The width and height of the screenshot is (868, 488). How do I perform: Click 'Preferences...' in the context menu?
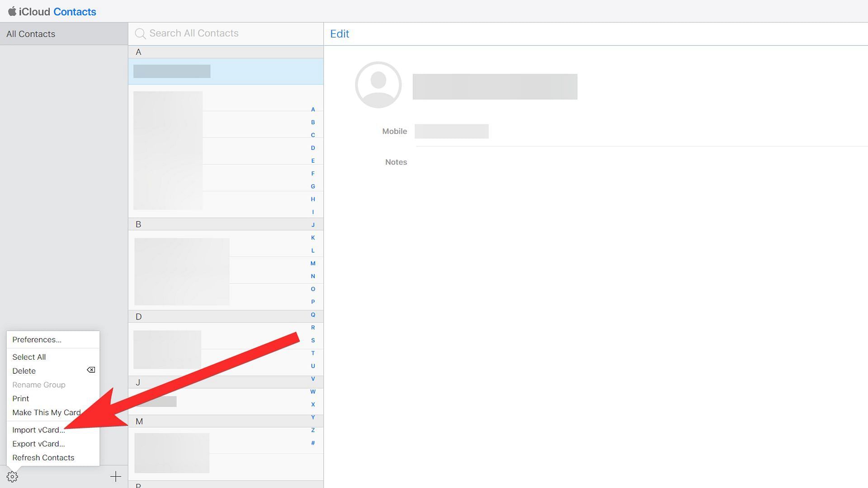pyautogui.click(x=36, y=340)
